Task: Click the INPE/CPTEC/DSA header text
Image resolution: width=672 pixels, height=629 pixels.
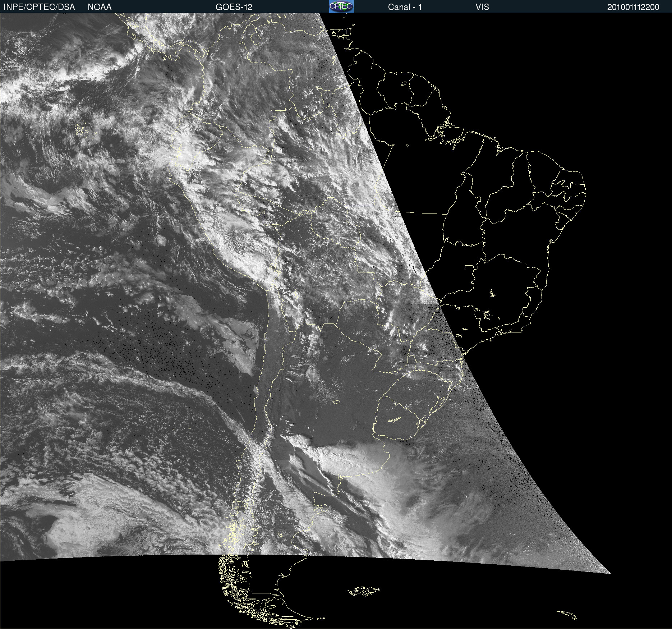Action: (39, 7)
